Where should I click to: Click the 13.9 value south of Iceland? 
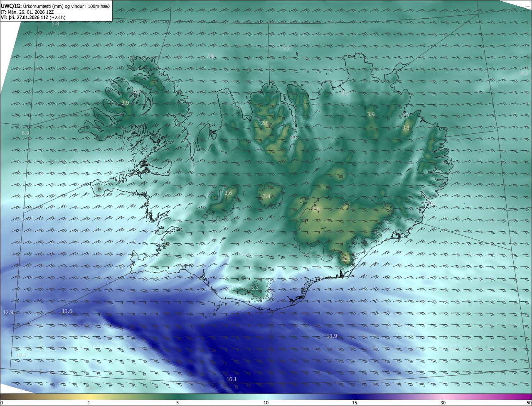(332, 336)
